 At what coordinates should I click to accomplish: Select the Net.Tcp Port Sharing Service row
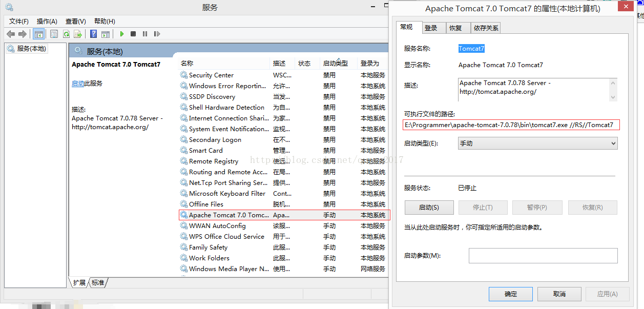click(284, 182)
